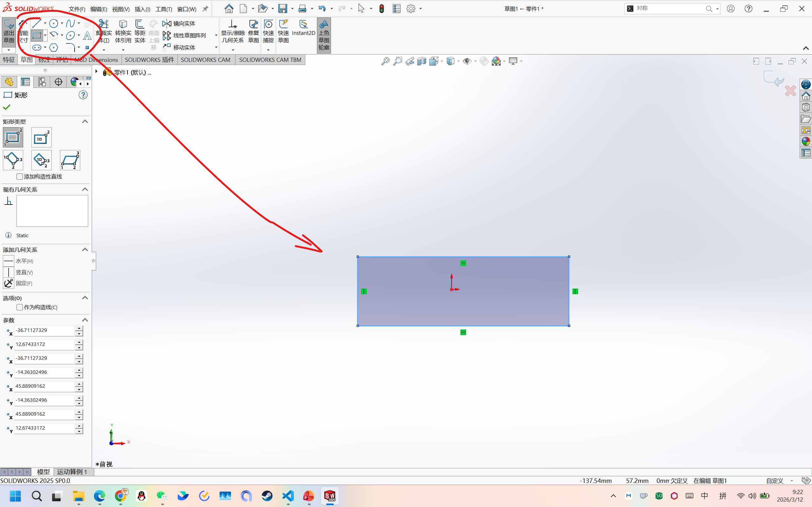The height and width of the screenshot is (507, 812).
Task: Choose the parallelogram rectangle type icon
Action: click(70, 160)
